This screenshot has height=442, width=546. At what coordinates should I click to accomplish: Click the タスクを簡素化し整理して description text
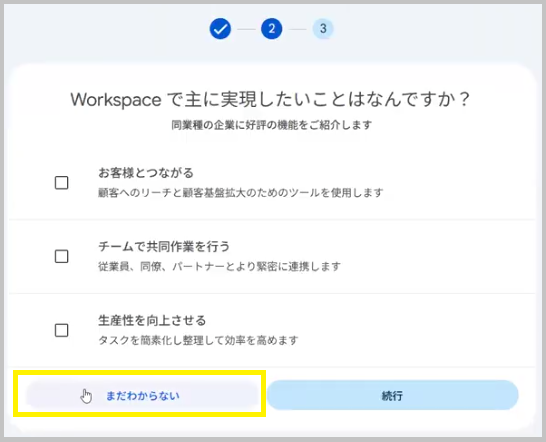198,340
